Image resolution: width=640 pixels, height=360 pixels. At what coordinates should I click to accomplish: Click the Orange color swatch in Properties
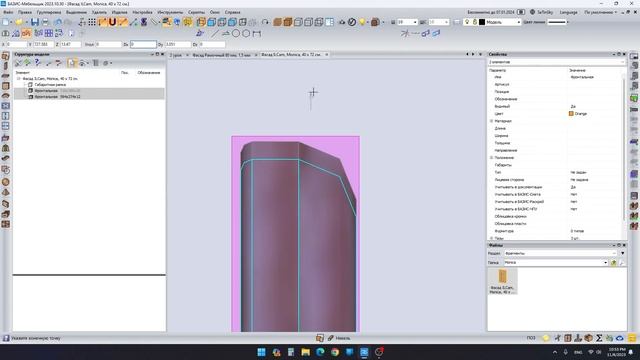[x=571, y=114]
